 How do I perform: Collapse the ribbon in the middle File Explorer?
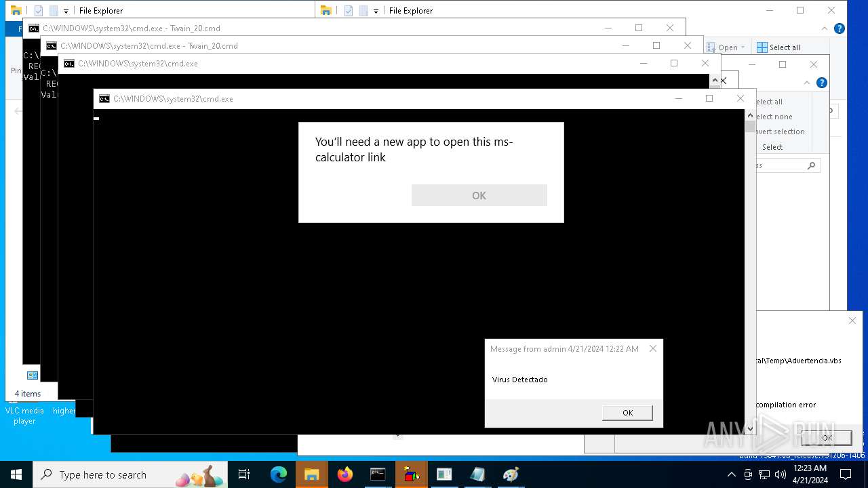(x=825, y=29)
